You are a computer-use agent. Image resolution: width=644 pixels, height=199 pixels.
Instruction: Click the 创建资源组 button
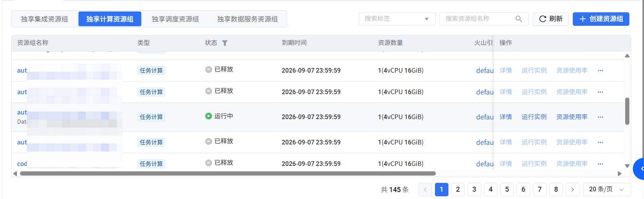click(601, 19)
